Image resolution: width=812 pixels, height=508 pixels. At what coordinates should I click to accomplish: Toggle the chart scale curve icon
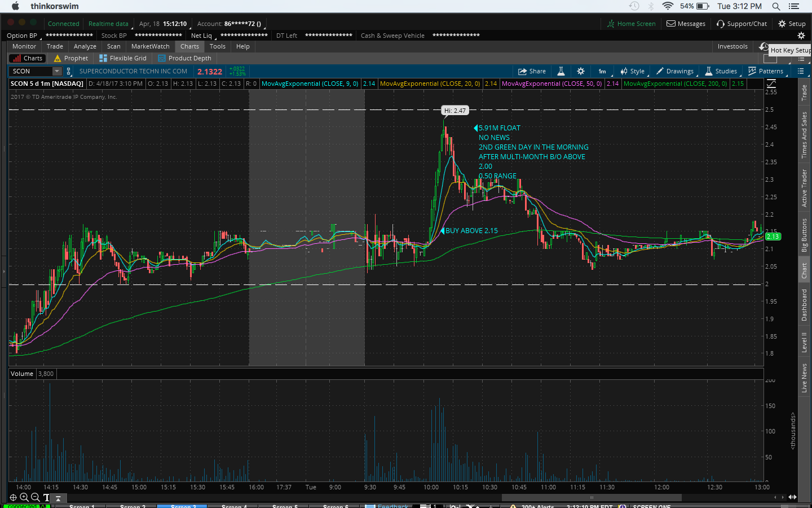coord(771,84)
